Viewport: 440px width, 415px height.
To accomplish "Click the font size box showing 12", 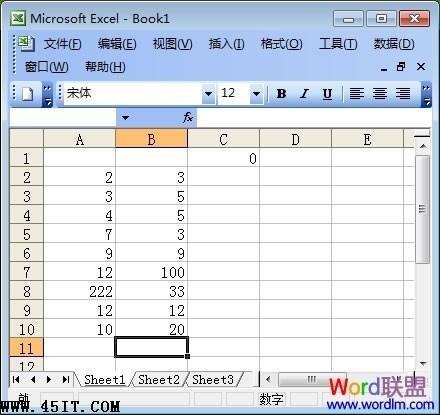I will (233, 94).
